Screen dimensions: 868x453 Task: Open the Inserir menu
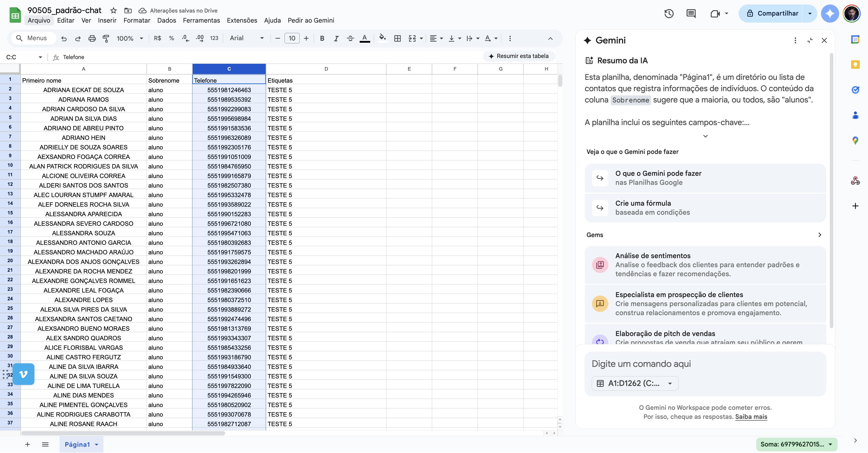[107, 20]
